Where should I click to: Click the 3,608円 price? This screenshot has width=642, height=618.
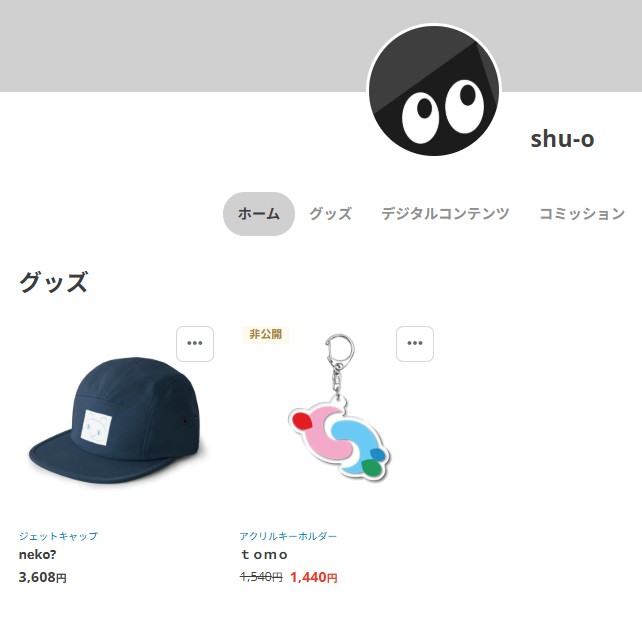tap(43, 577)
